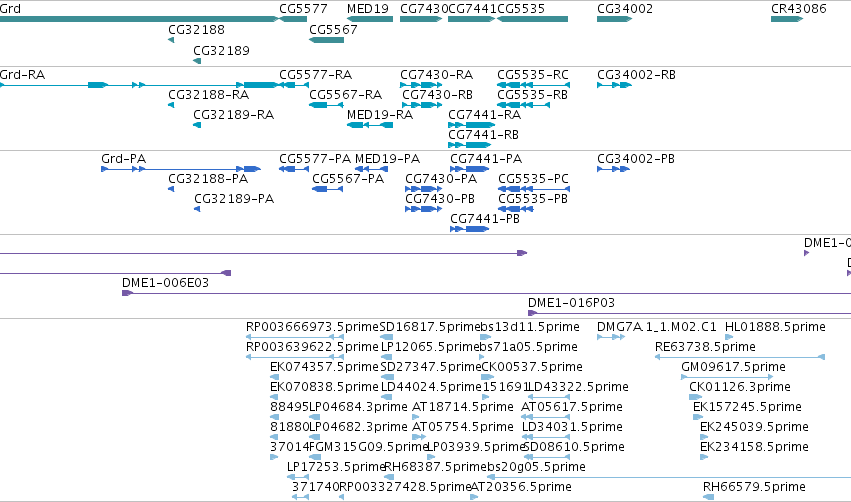Select the bs20g05.5prime EST
The height and width of the screenshot is (502, 851).
[669, 478]
